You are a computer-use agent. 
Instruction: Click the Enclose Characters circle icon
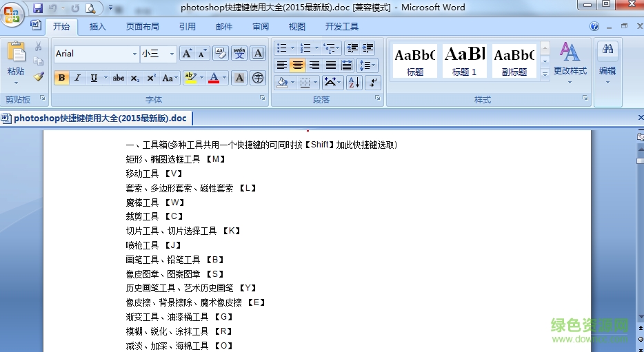[258, 78]
